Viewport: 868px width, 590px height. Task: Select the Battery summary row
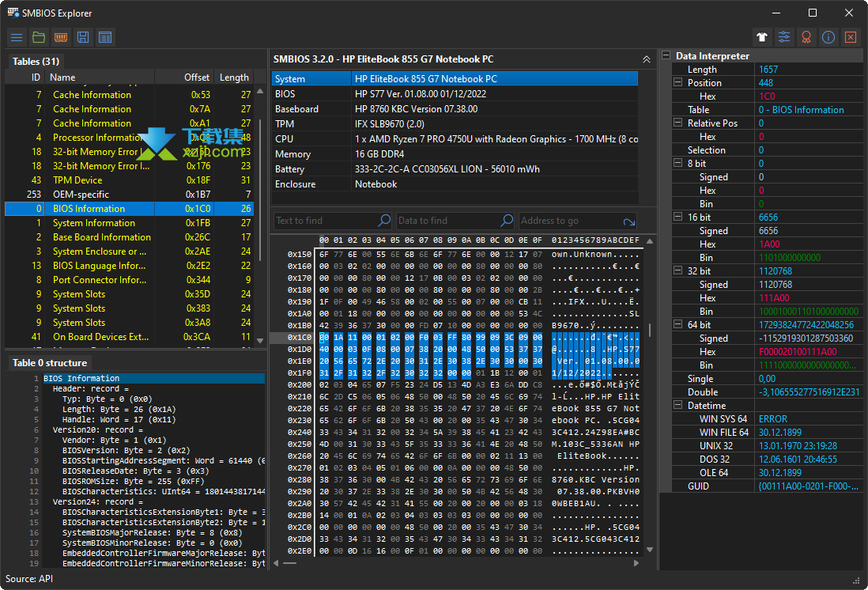(455, 169)
